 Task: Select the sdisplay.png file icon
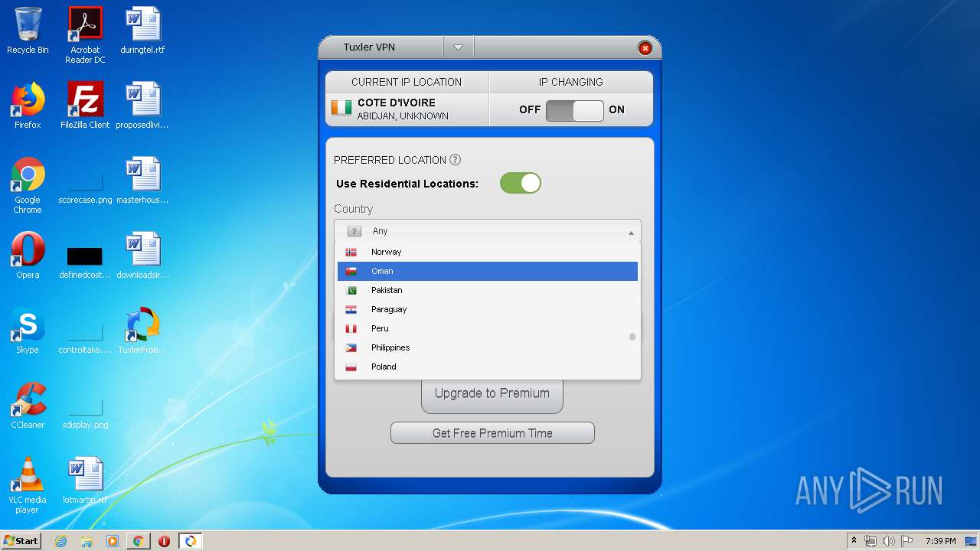coord(85,413)
